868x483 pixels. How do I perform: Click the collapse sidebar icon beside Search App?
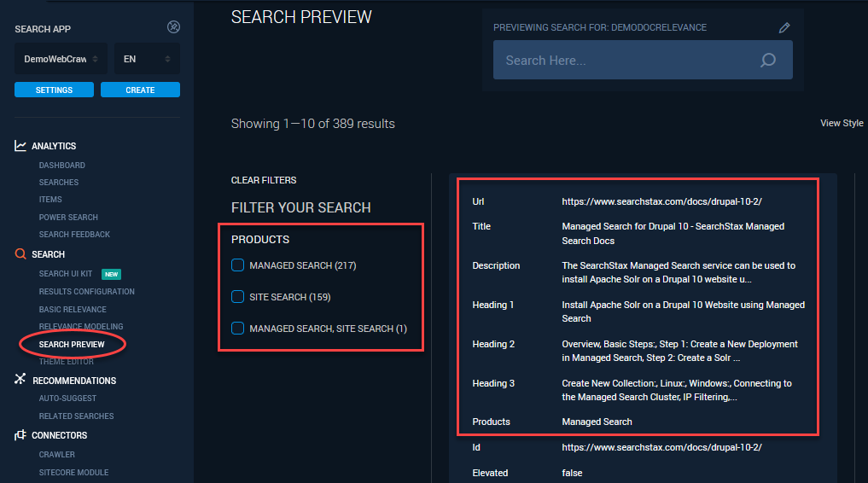pyautogui.click(x=173, y=27)
